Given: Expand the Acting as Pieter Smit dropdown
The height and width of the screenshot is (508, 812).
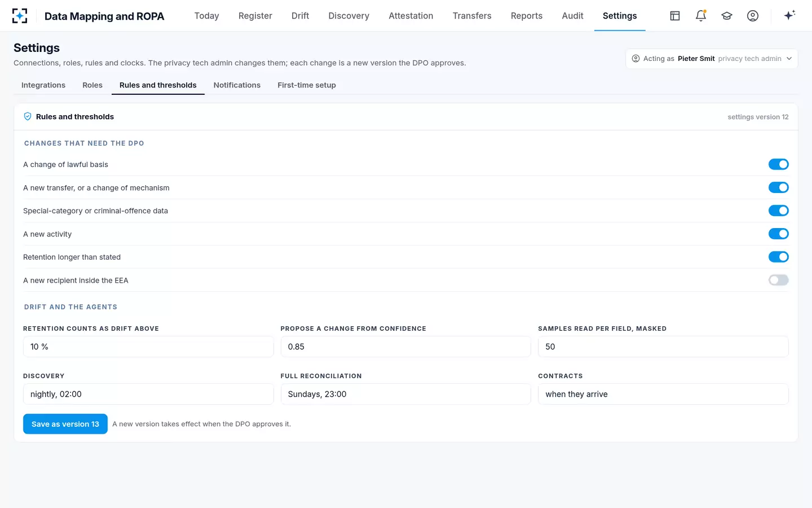Looking at the screenshot, I should pyautogui.click(x=712, y=59).
